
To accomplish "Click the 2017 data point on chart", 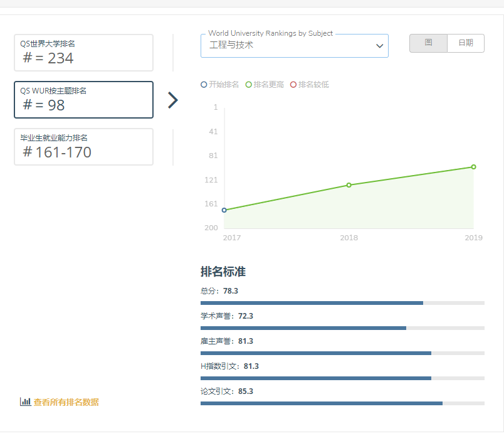I will [224, 210].
